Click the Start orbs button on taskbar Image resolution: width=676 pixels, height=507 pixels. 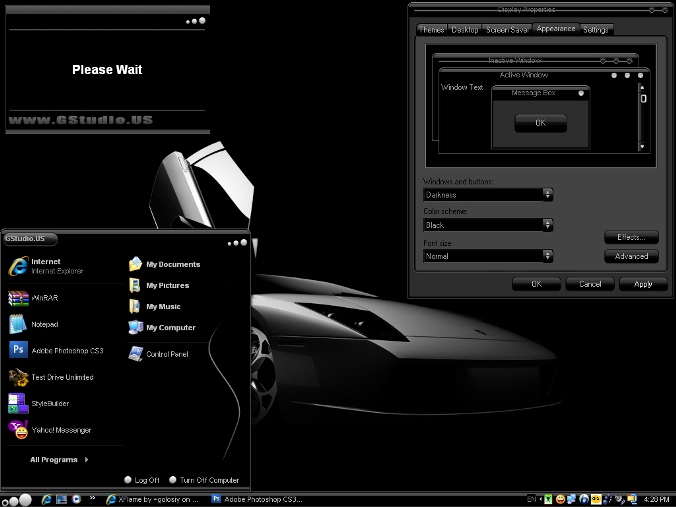click(x=17, y=500)
